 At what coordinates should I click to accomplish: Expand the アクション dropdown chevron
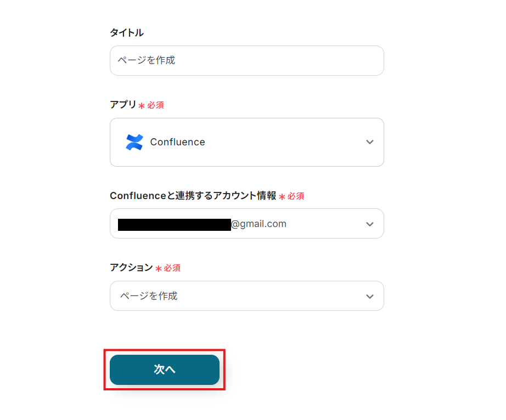coord(369,296)
